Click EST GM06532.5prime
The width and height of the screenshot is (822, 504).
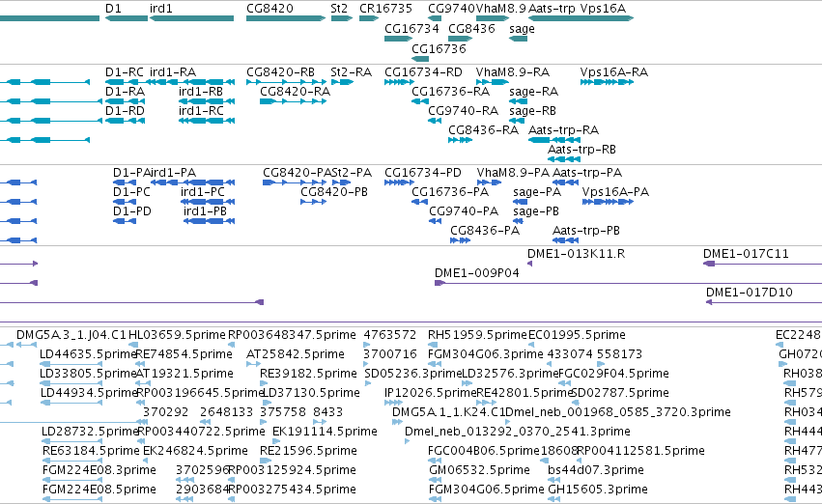point(434,480)
